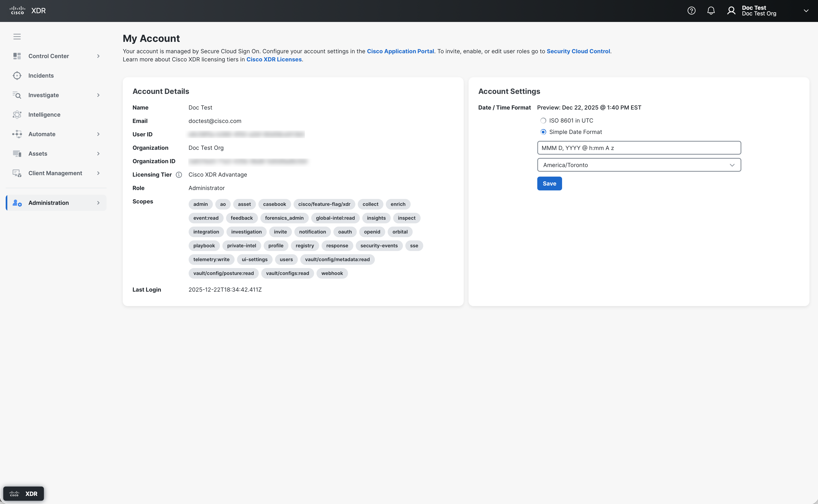Expand the Doc Test account menu chevron

[x=806, y=11]
